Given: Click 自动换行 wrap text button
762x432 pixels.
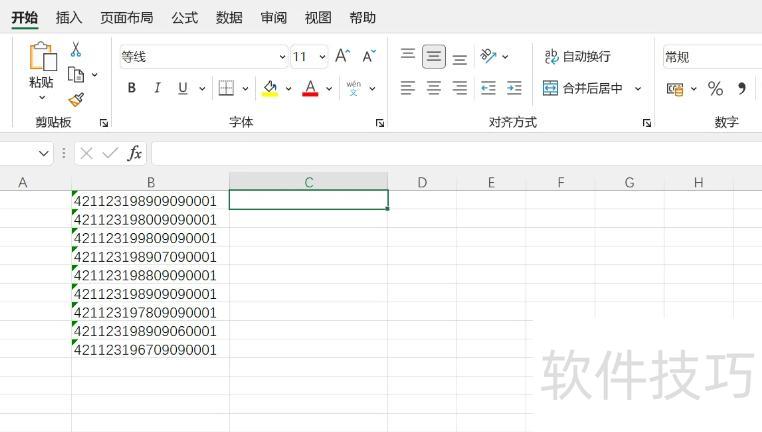Looking at the screenshot, I should [577, 56].
